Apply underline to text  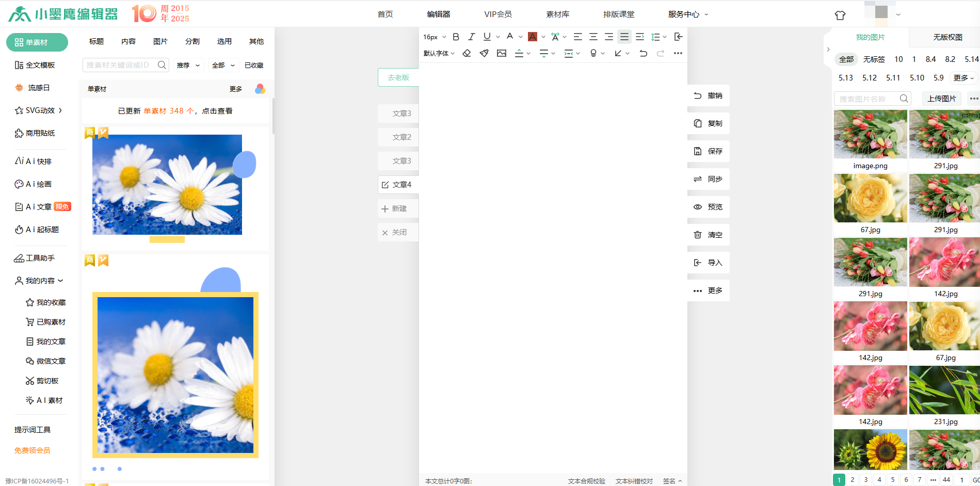[486, 36]
